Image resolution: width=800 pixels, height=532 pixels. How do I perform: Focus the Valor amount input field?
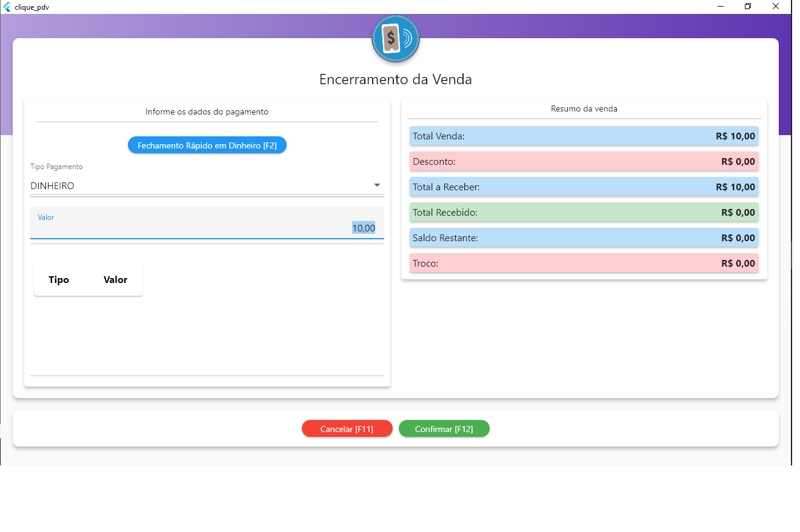coord(206,228)
